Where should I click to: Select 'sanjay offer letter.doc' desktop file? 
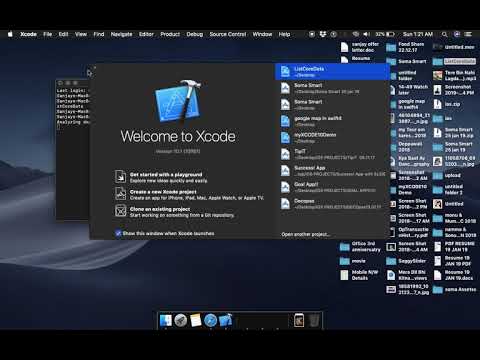pyautogui.click(x=360, y=47)
